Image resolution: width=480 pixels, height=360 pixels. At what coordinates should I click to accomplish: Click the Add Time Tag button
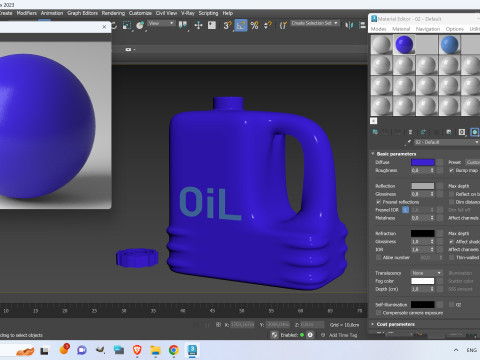pos(343,335)
